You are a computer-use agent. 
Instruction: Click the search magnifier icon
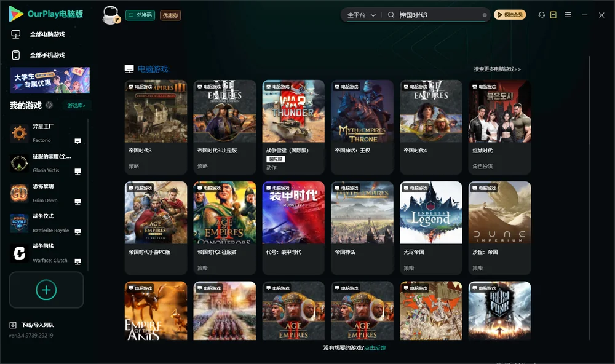[x=391, y=15]
